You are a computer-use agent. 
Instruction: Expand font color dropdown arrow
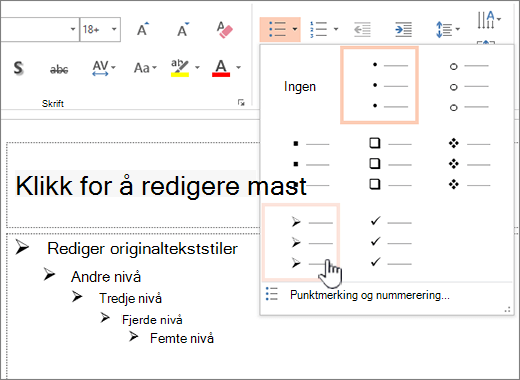click(x=238, y=68)
